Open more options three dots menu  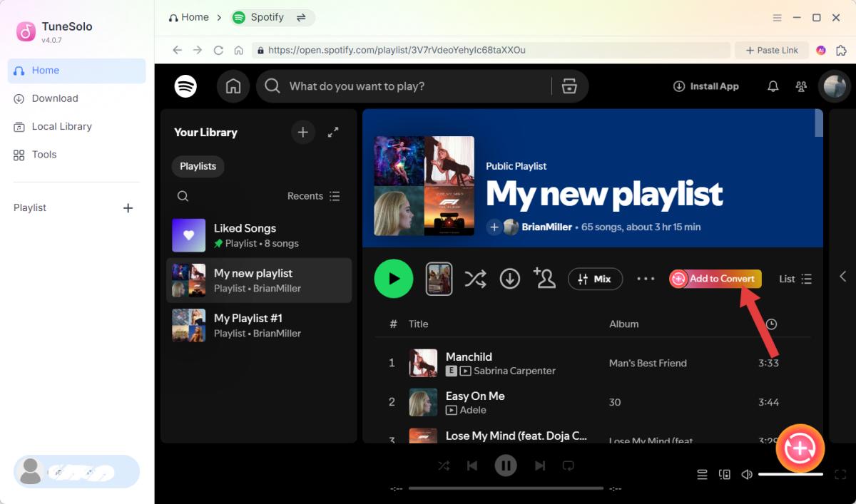coord(646,279)
